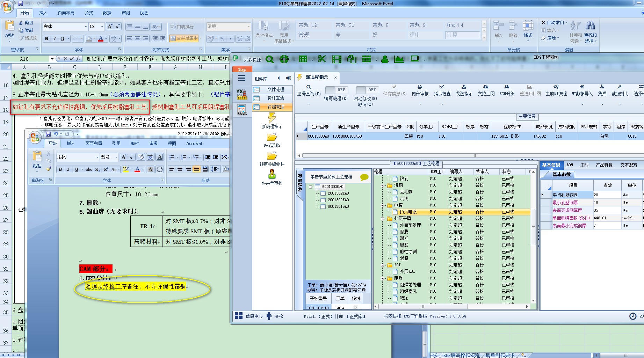Open the Excel 数据 ribbon tab
The height and width of the screenshot is (358, 644).
click(107, 13)
